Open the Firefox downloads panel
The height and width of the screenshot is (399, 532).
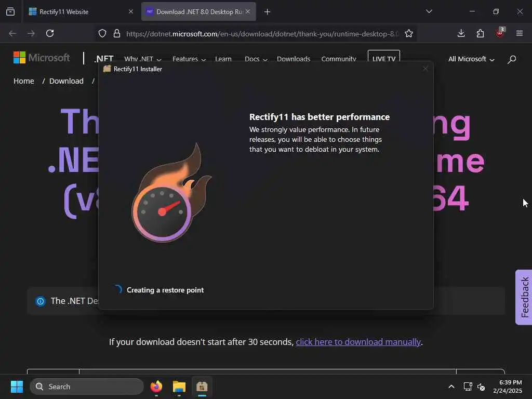461,33
